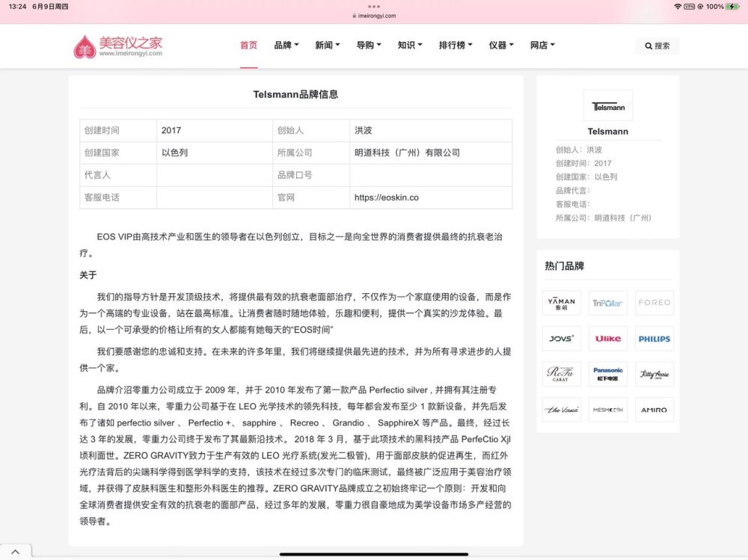Click the Telsmann品牌信息 heading
The width and height of the screenshot is (748, 560).
pyautogui.click(x=295, y=94)
